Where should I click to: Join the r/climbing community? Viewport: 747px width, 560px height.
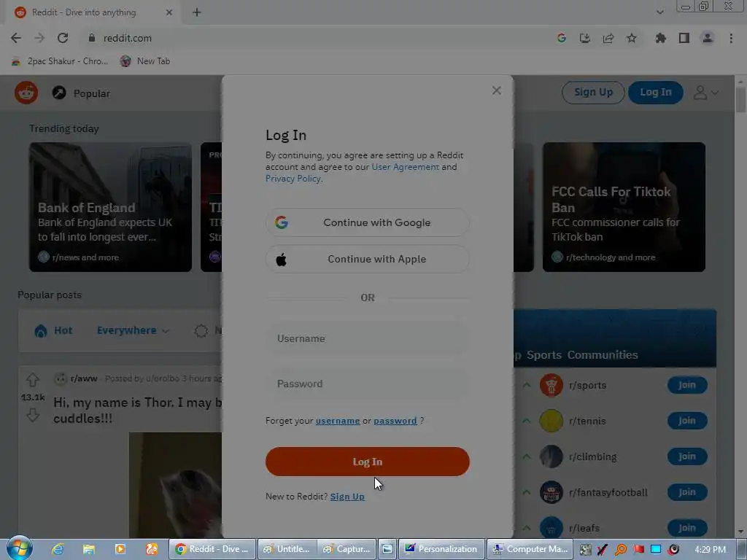tap(687, 456)
